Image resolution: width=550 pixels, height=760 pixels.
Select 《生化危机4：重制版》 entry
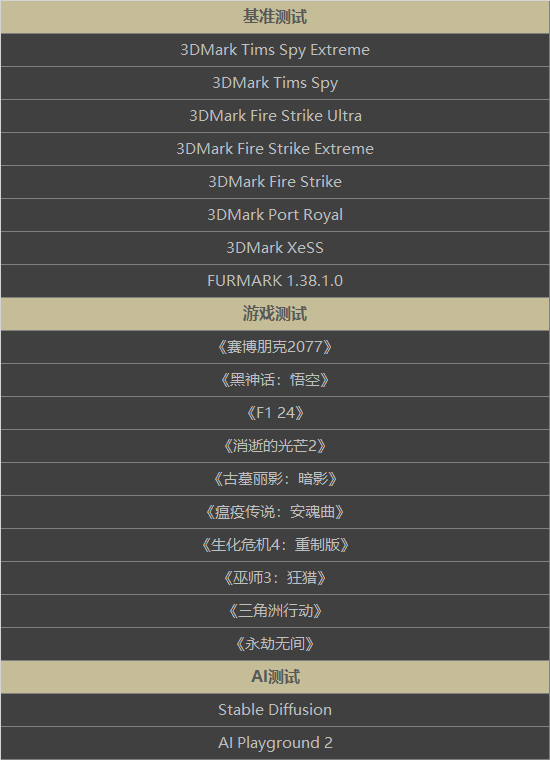click(275, 545)
